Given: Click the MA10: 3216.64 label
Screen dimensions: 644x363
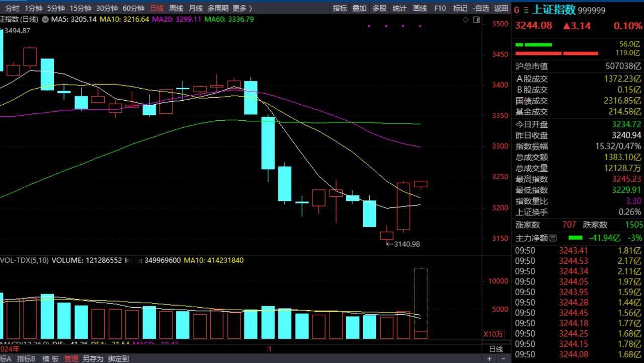Looking at the screenshot, I should (x=124, y=19).
